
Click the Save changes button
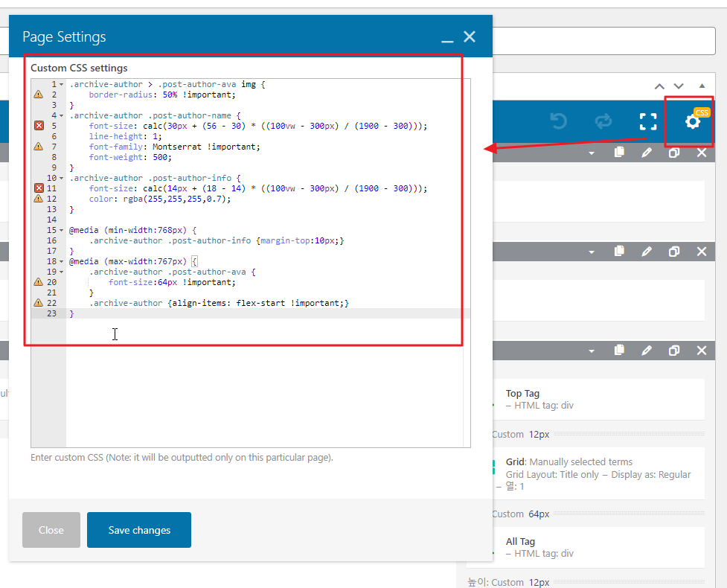pos(139,530)
